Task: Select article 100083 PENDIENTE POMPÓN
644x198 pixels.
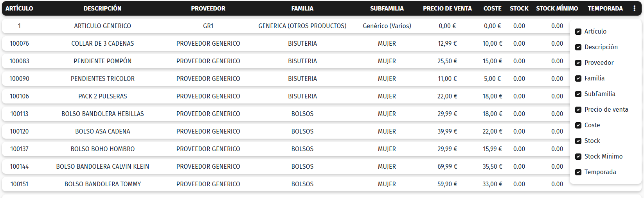Action: [103, 61]
